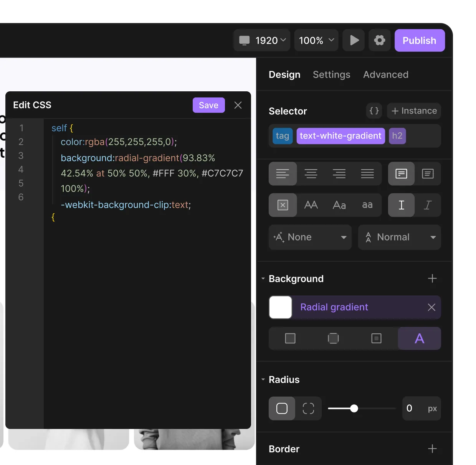Click code line 2 color rule

[x=119, y=142]
